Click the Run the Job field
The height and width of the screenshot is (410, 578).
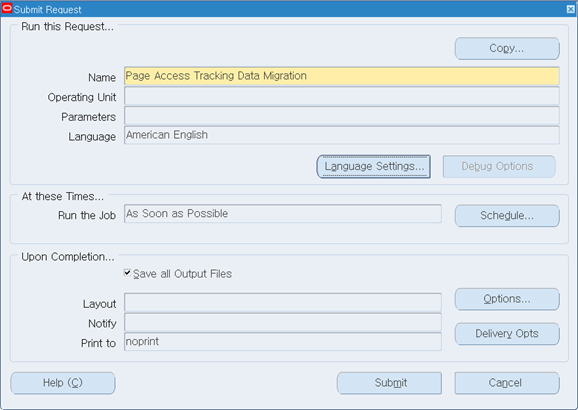coord(283,214)
